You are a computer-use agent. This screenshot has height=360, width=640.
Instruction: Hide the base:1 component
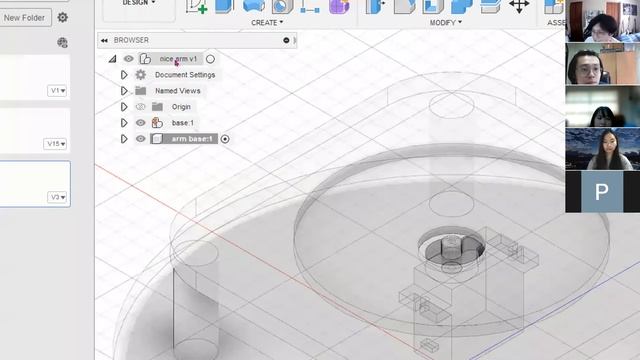[140, 123]
